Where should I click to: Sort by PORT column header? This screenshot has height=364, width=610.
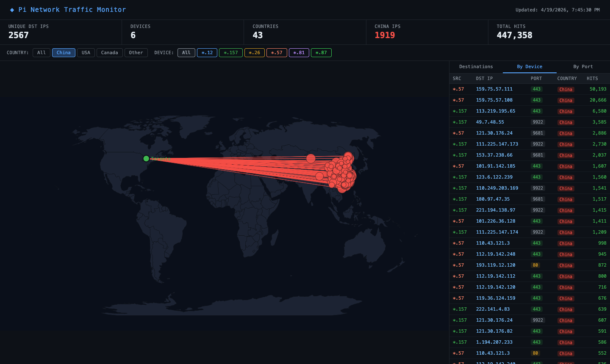click(x=536, y=78)
